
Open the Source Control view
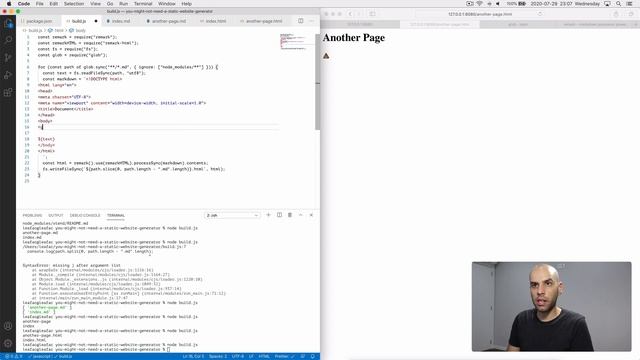(x=8, y=58)
